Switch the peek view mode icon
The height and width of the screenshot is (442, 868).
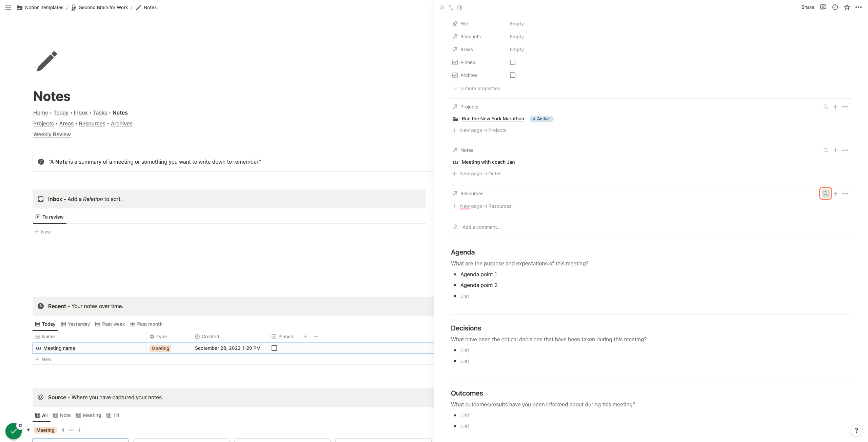(x=460, y=7)
